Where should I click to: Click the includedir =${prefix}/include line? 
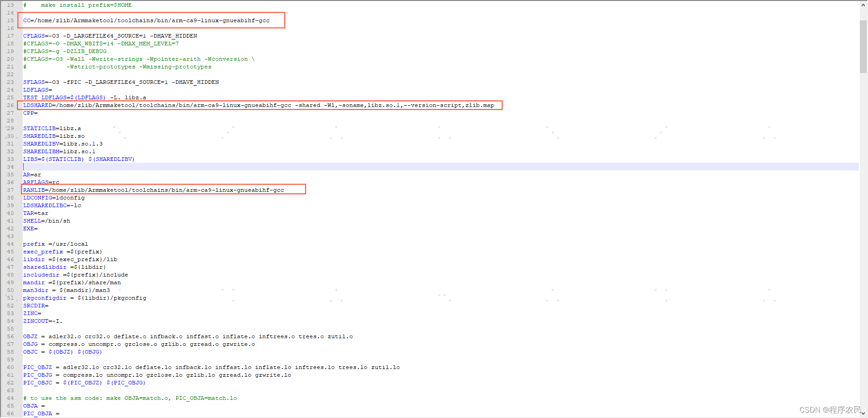[x=76, y=275]
